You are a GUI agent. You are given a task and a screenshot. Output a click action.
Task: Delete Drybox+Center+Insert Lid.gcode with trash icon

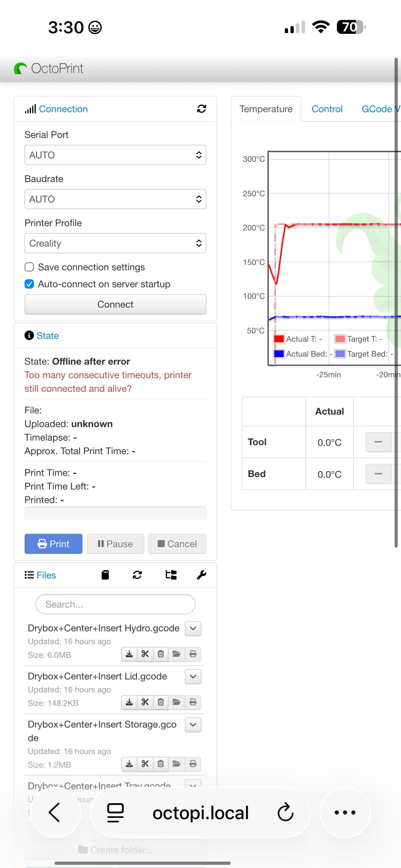161,702
